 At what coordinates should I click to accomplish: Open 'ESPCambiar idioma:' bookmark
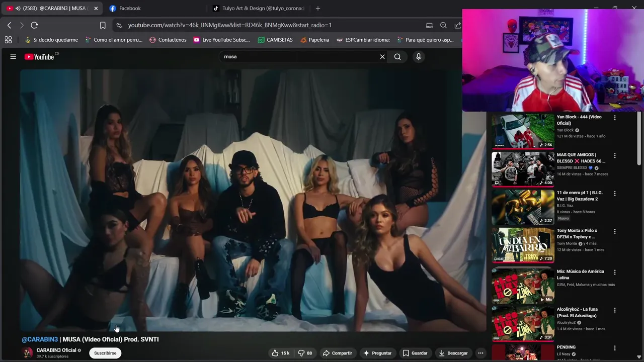coord(363,40)
